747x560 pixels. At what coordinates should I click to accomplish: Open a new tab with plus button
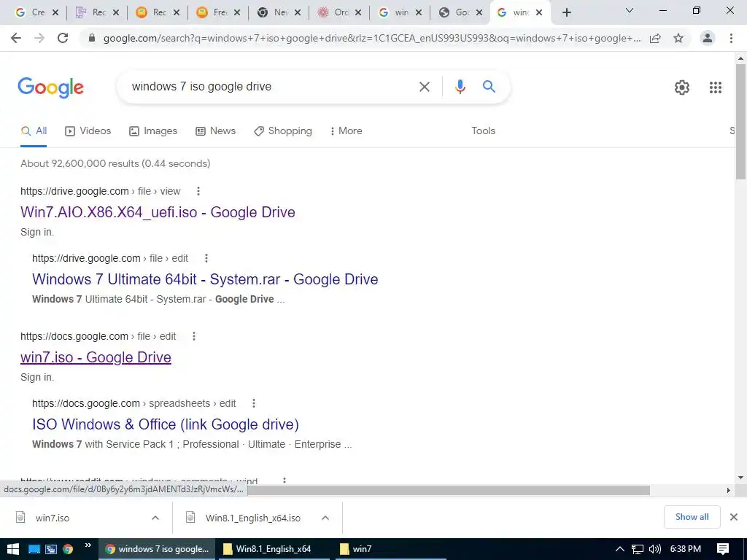pos(566,12)
